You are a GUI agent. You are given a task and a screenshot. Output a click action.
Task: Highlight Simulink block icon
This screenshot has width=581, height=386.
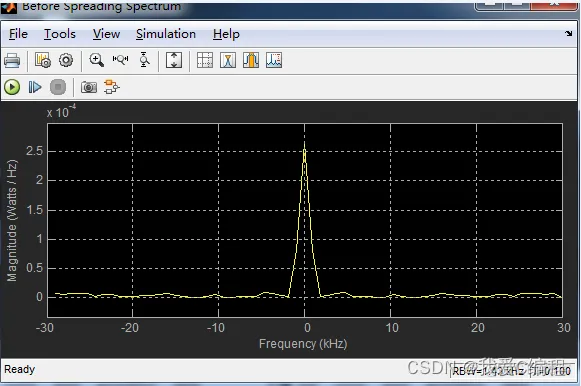112,87
